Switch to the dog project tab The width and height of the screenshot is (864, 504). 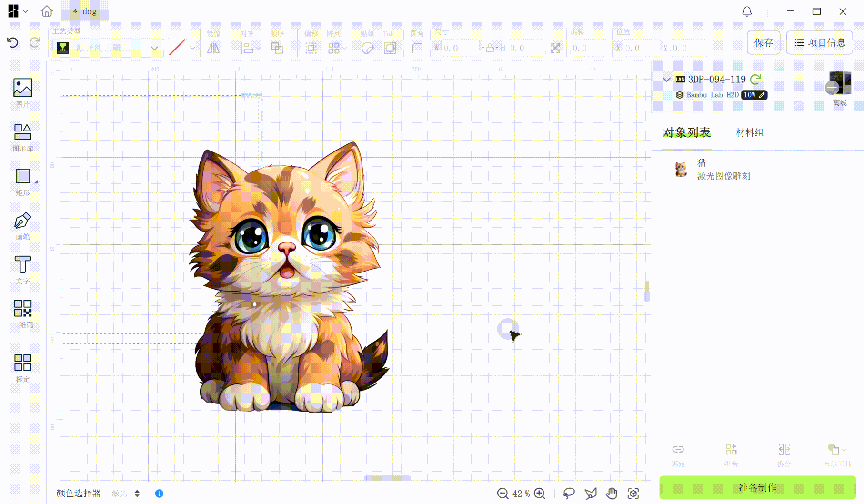[85, 11]
